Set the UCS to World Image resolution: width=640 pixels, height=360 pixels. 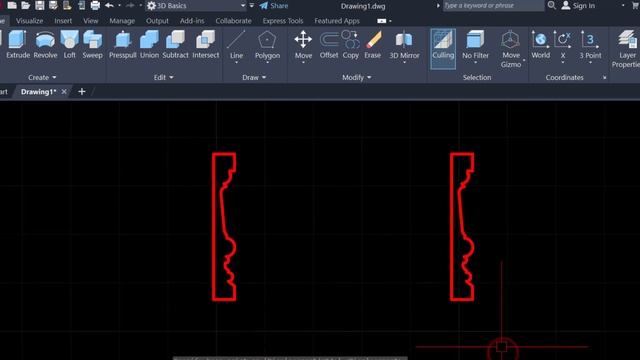(x=540, y=44)
